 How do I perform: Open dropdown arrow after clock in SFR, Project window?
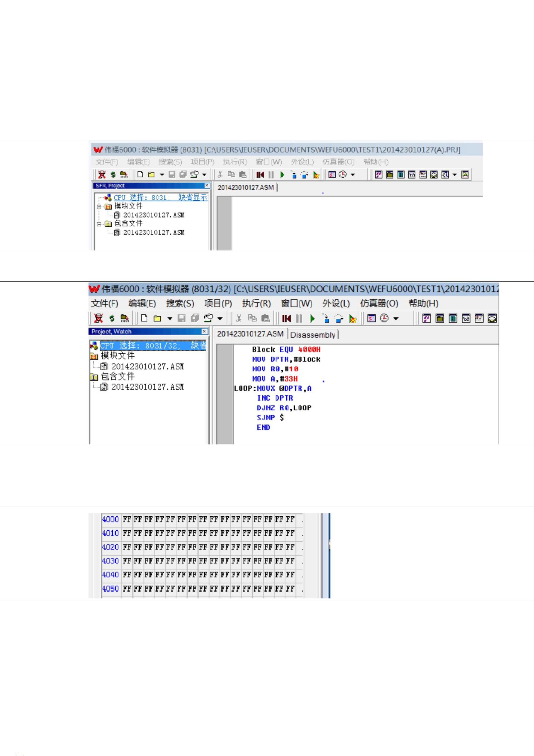point(353,175)
